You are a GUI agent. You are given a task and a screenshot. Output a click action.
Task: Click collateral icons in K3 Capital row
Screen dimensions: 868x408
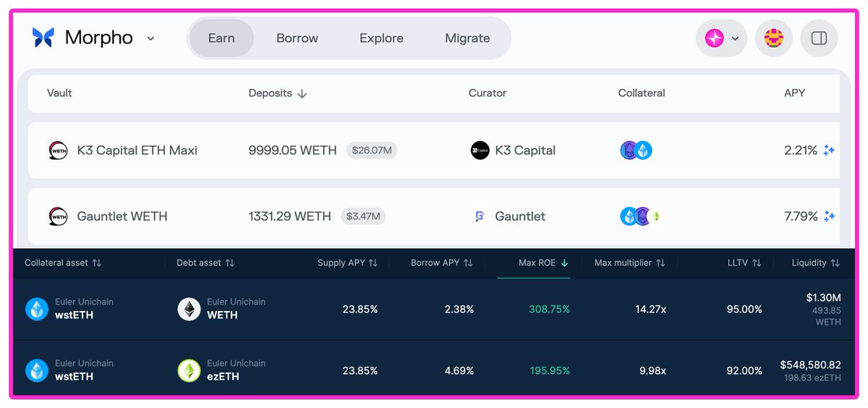[636, 150]
